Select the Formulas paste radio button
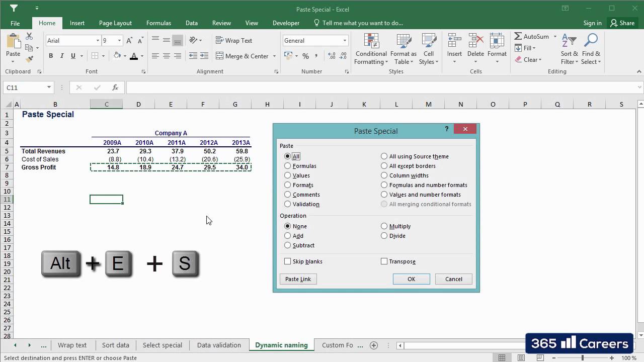This screenshot has width=644, height=362. 288,166
